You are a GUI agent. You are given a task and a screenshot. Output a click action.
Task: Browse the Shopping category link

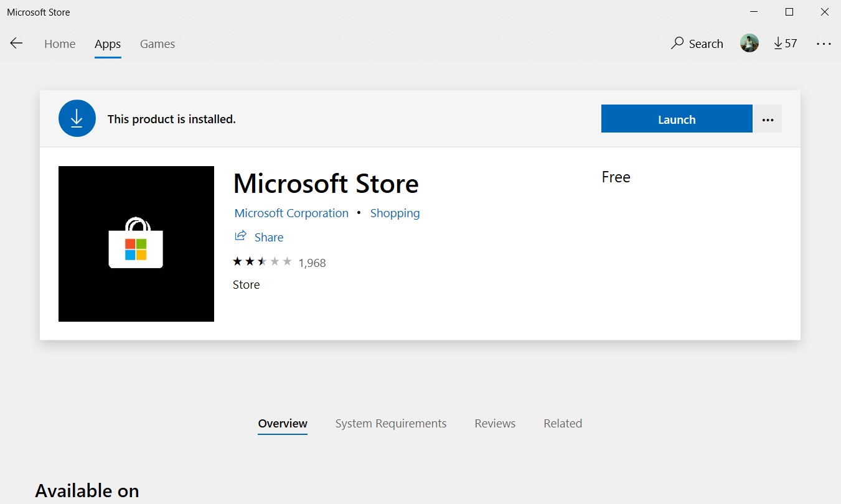pos(395,213)
